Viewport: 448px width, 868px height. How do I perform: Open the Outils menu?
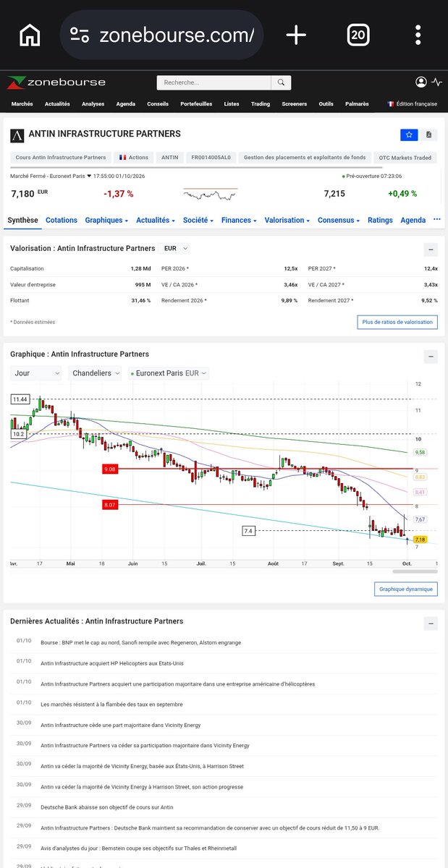326,104
